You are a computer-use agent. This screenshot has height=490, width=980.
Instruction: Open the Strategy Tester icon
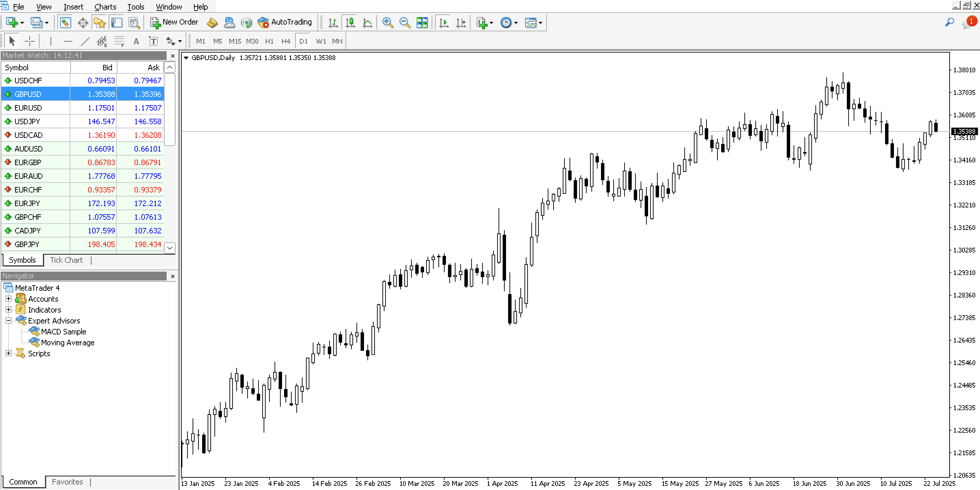coord(134,23)
